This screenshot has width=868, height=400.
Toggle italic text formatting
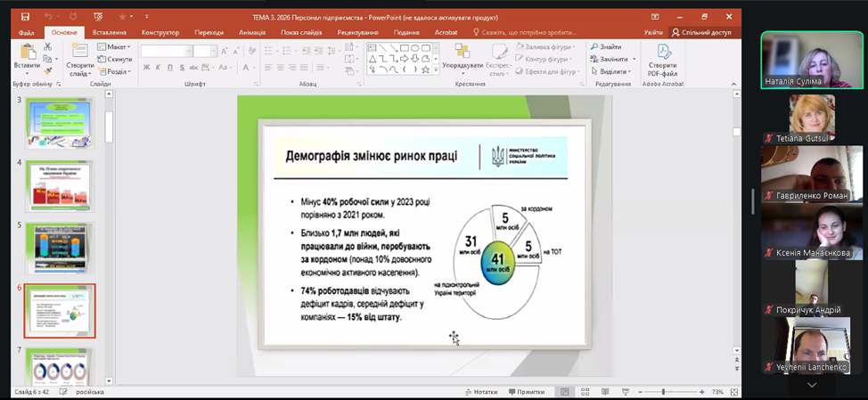click(x=158, y=67)
